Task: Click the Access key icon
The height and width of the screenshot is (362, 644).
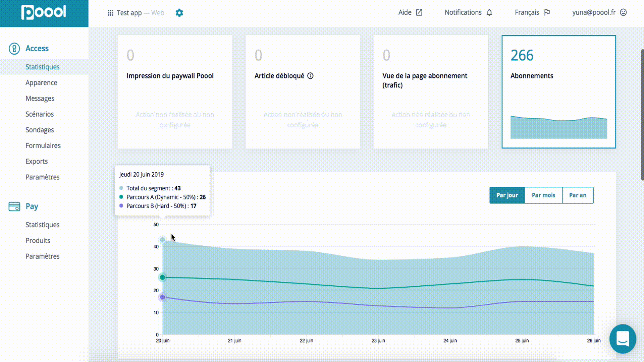Action: (14, 49)
